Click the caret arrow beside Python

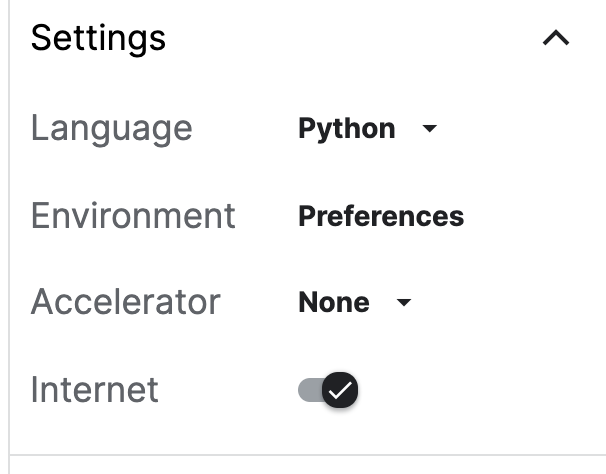click(x=430, y=129)
